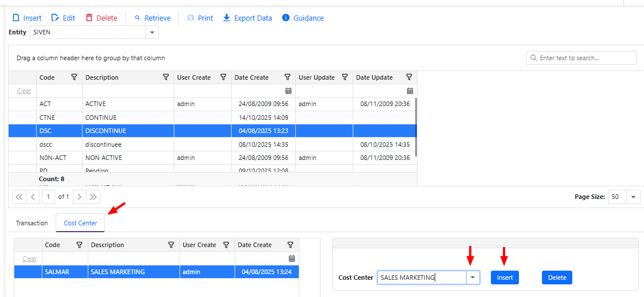Click the SALES MARKETING description cell
The height and width of the screenshot is (297, 644).
coord(134,272)
